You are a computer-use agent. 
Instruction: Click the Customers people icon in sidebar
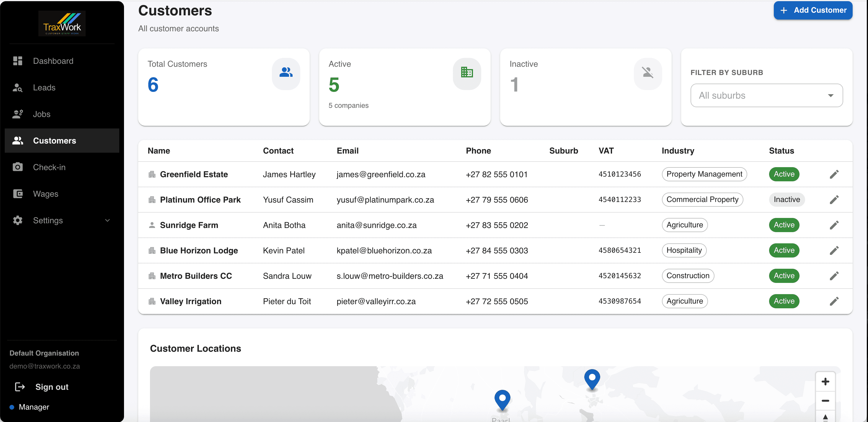coord(17,141)
